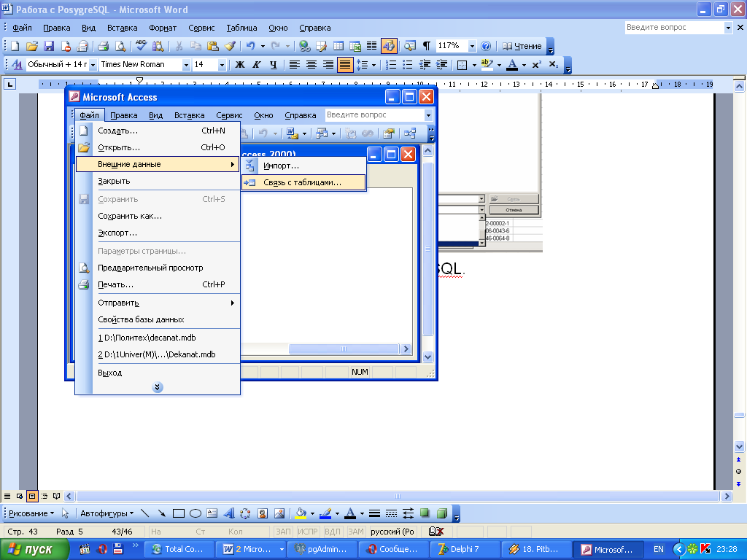The width and height of the screenshot is (747, 560).
Task: Click the Insert Table icon
Action: click(338, 46)
